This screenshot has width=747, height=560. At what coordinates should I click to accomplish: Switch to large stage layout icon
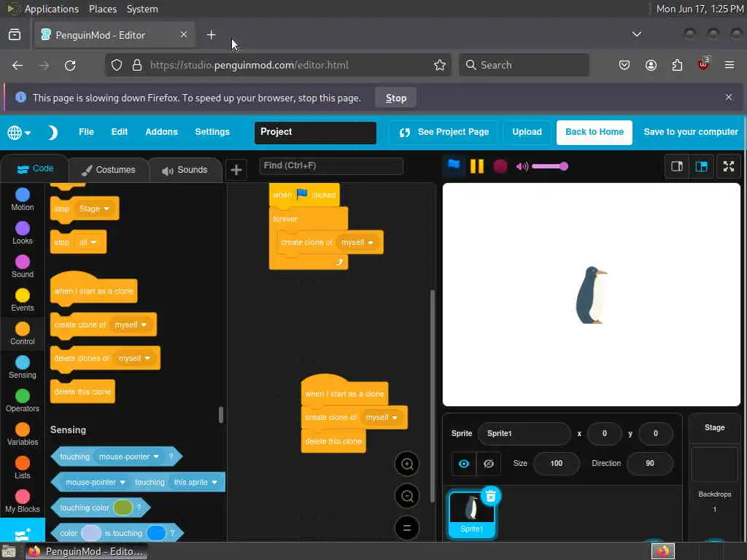[701, 166]
